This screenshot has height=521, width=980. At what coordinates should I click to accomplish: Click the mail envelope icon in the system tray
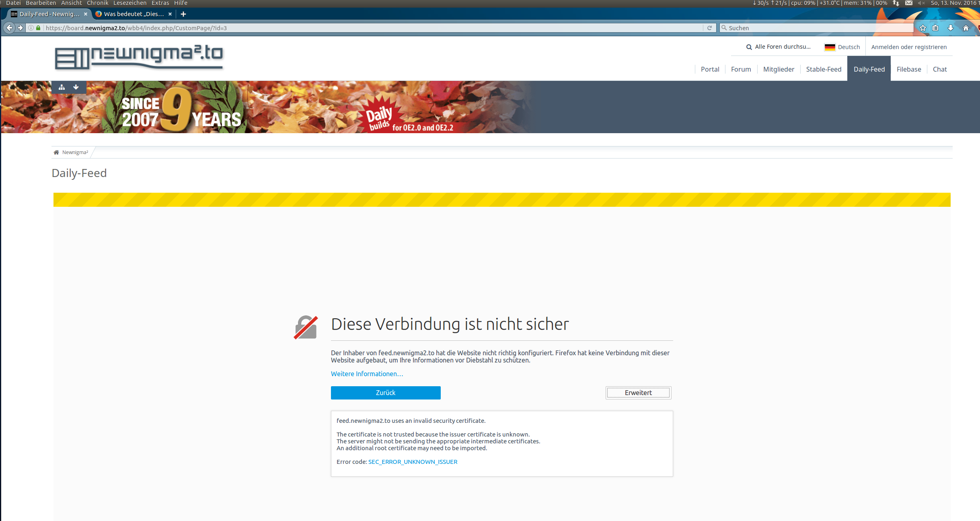[x=908, y=3]
